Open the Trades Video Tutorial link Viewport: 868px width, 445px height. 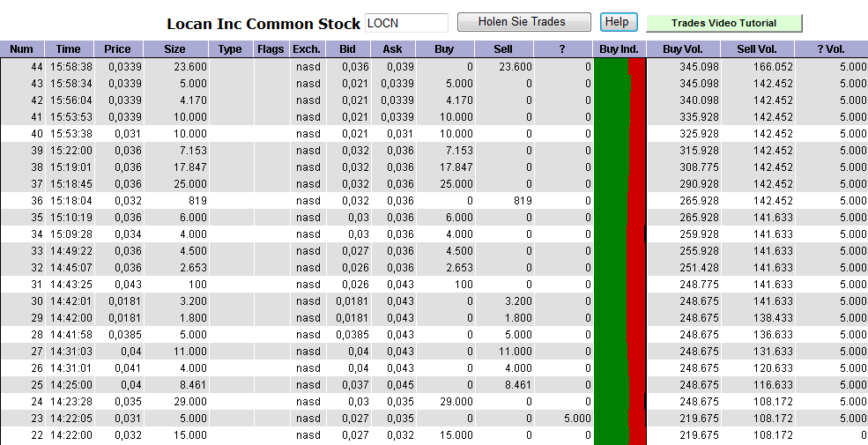tap(723, 23)
